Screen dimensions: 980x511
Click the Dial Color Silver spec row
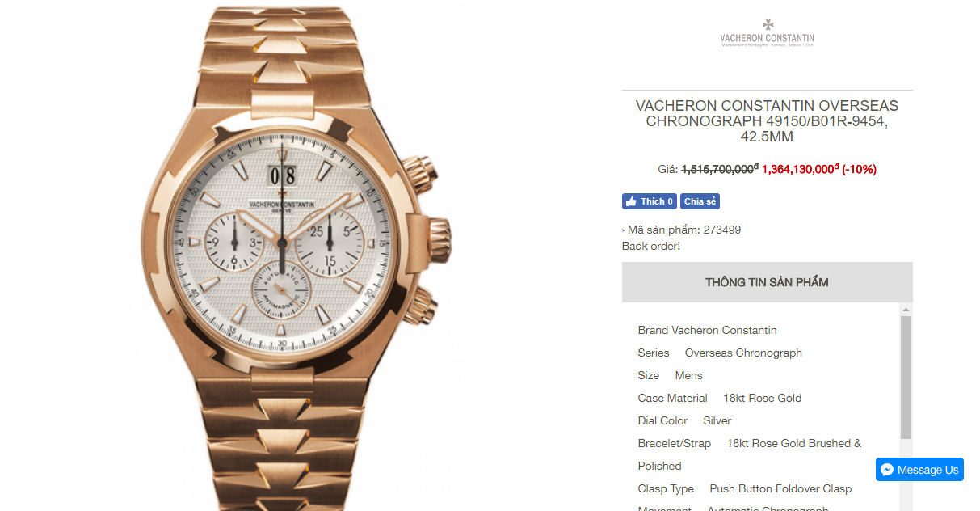[684, 420]
